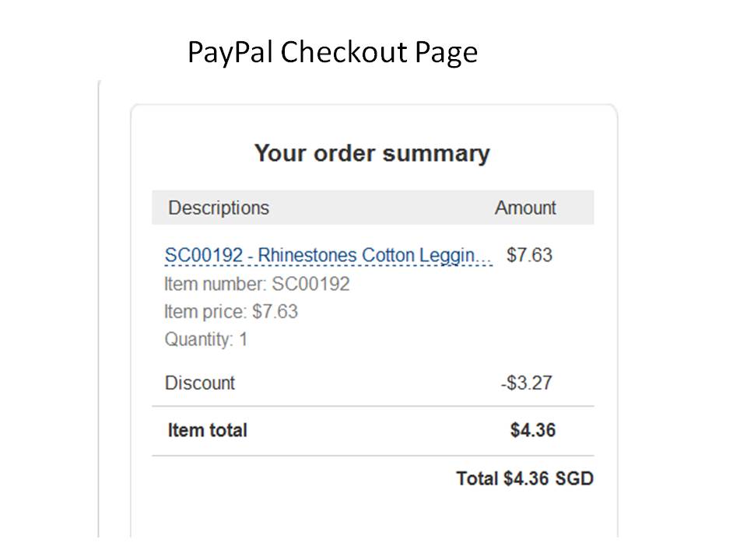Click the -$3.27 discount amount
Screen dimensions: 747x560
527,383
